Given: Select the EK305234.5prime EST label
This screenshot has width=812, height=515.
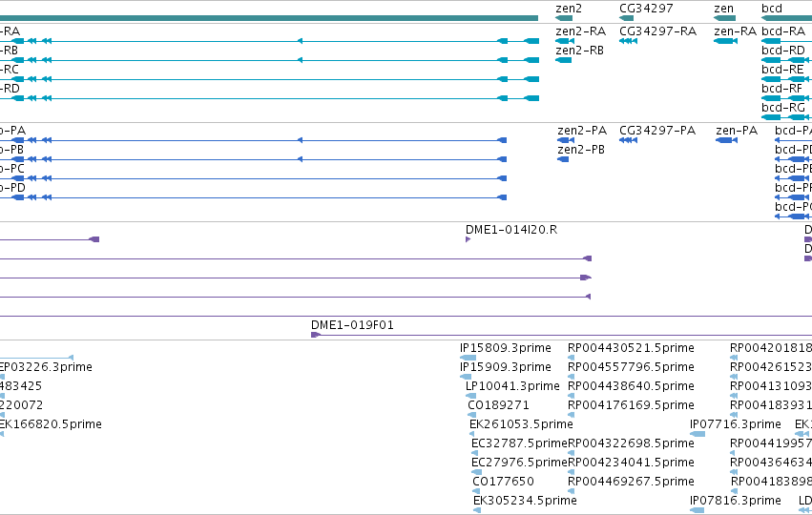Looking at the screenshot, I should (x=525, y=501).
